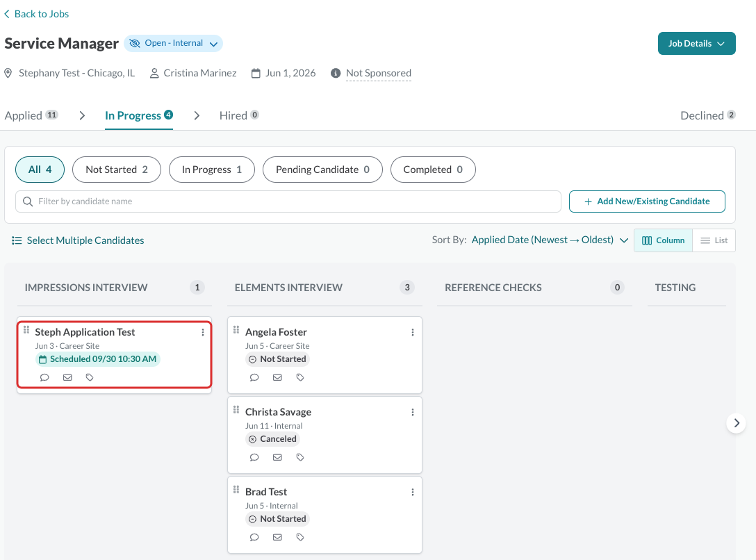The height and width of the screenshot is (560, 756).
Task: Filter by Not Started status
Action: 117,170
